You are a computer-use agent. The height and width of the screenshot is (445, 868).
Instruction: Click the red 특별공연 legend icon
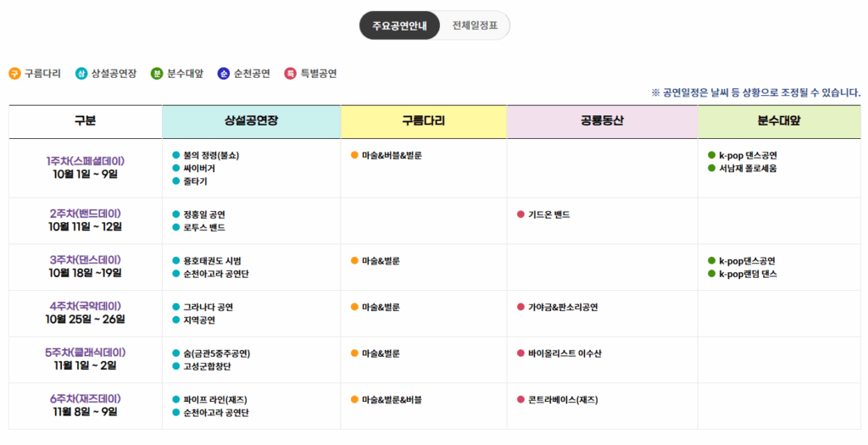point(291,74)
